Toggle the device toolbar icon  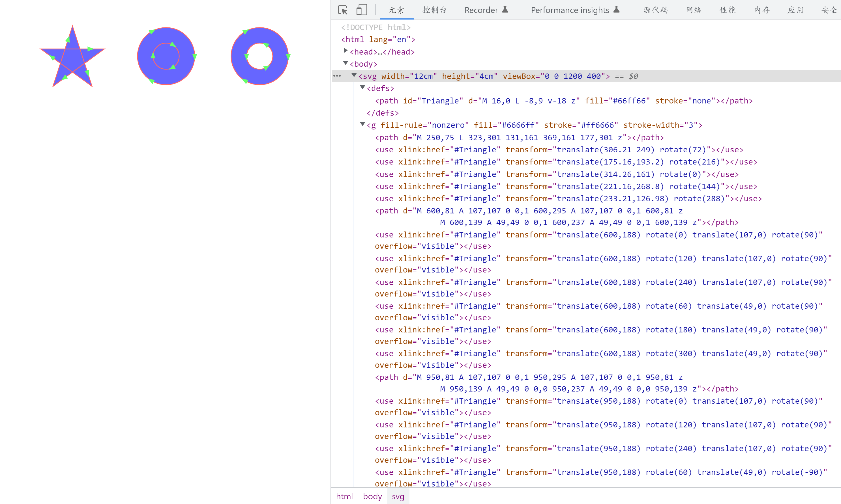(361, 10)
